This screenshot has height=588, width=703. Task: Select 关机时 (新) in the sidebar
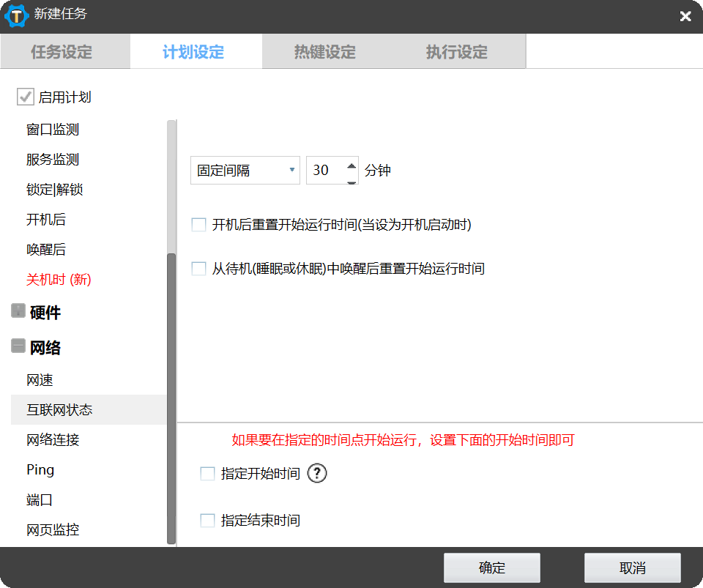[x=59, y=280]
